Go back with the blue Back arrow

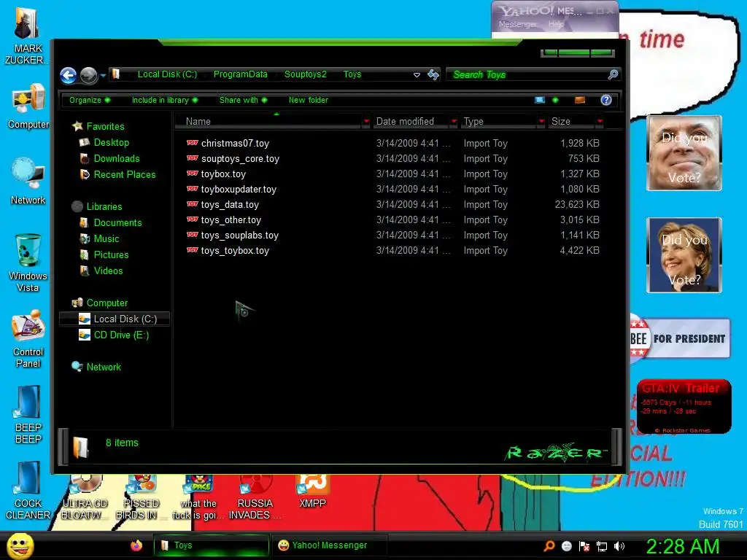pos(68,75)
